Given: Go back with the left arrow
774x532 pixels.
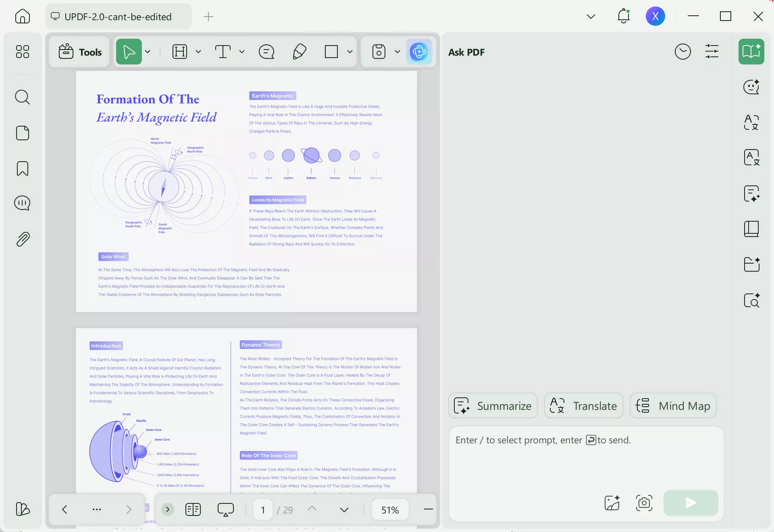Looking at the screenshot, I should 64,509.
